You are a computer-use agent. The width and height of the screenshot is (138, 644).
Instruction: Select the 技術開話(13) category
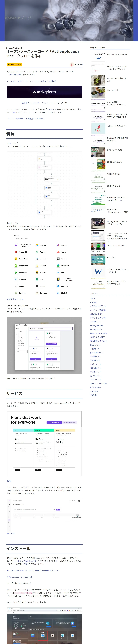(96, 368)
